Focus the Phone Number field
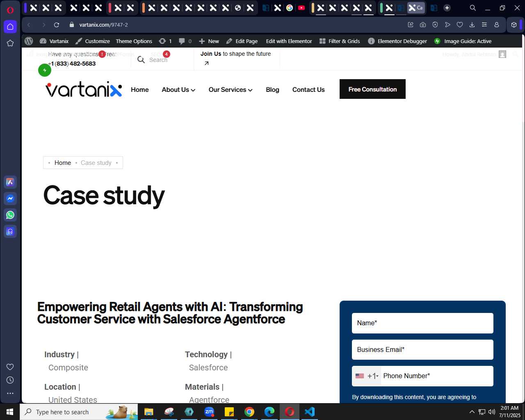This screenshot has height=420, width=525. point(437,376)
